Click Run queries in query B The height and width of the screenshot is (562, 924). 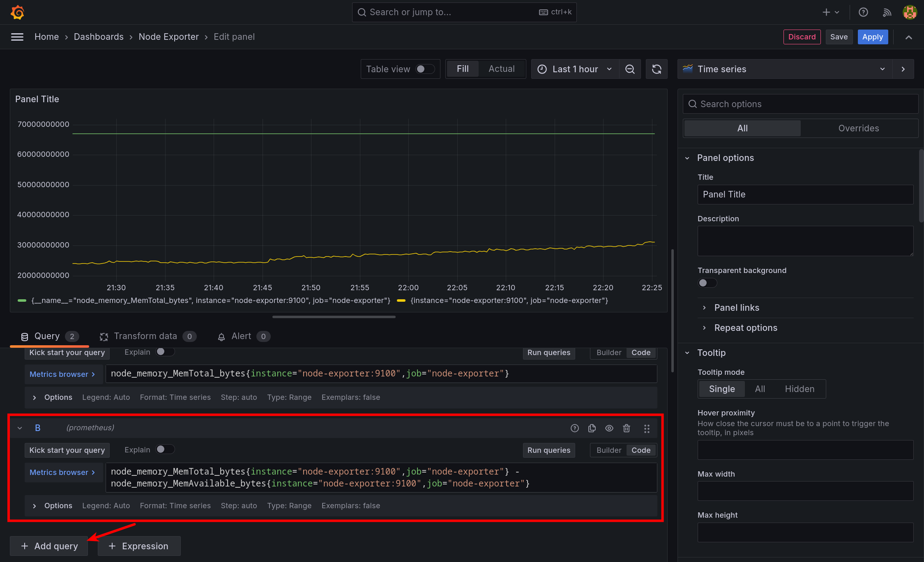point(548,450)
